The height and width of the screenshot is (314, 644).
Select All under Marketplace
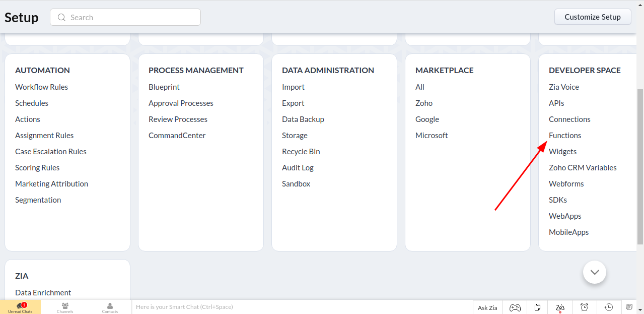pos(420,87)
